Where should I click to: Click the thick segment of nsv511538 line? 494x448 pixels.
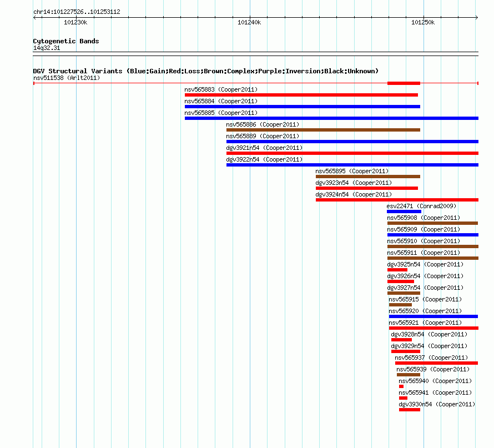(x=404, y=83)
